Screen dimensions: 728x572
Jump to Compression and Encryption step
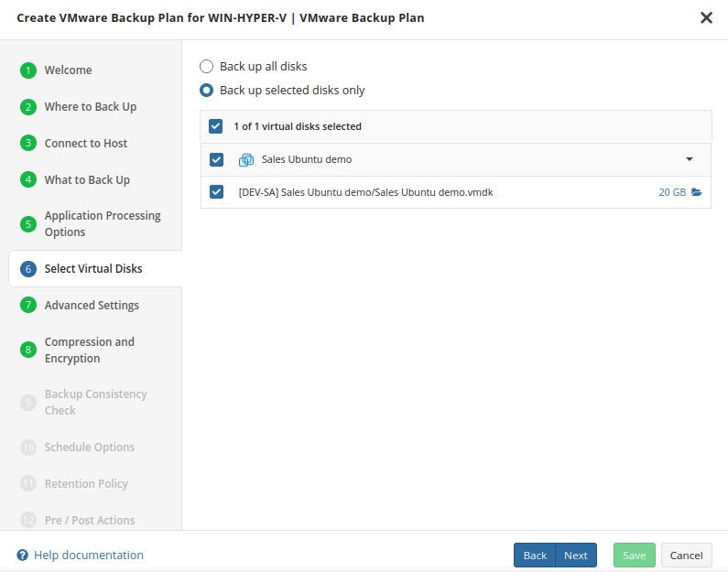click(89, 351)
